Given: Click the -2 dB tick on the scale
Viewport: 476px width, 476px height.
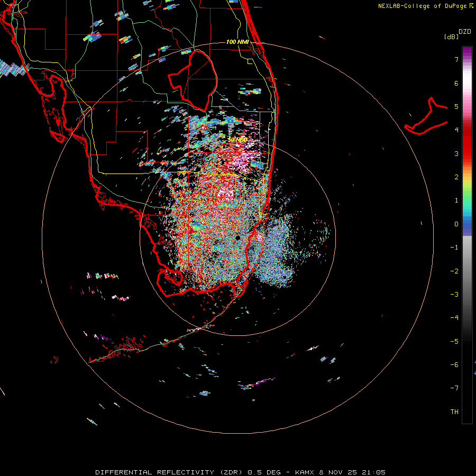Looking at the screenshot, I should 454,271.
